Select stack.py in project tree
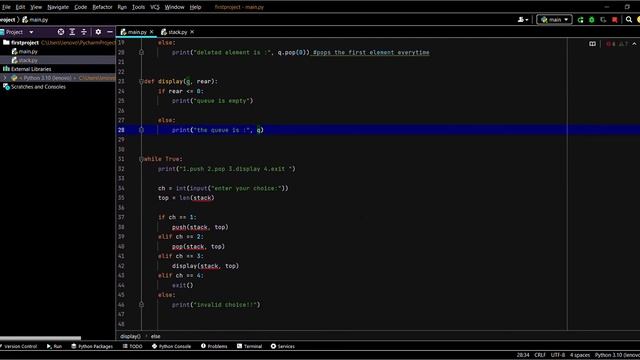Viewport: 640px width, 360px height. [28, 60]
